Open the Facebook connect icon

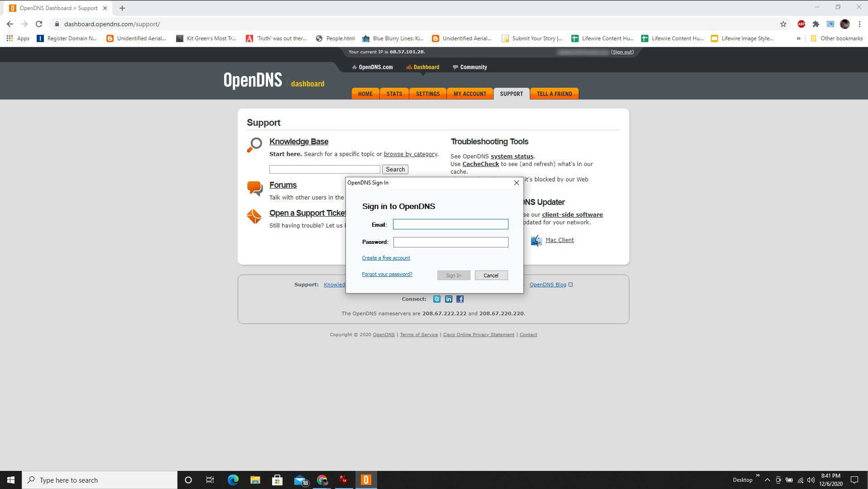tap(460, 299)
